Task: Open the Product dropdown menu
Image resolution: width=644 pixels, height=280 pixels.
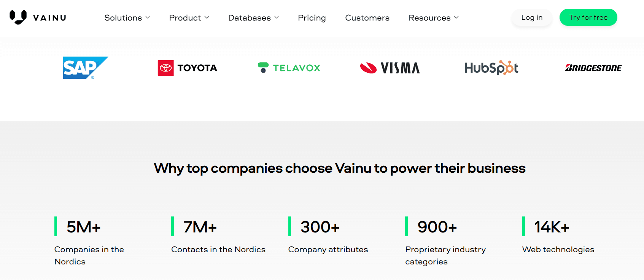Action: [189, 18]
